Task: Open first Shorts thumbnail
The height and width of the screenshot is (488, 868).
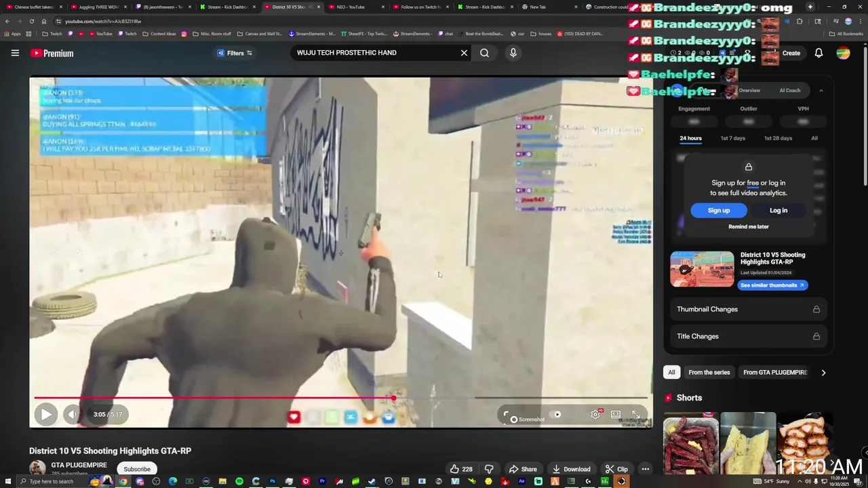Action: (x=690, y=443)
